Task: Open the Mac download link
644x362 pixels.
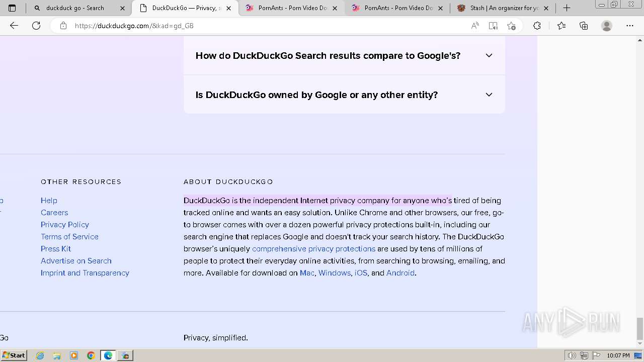Action: pos(307,273)
